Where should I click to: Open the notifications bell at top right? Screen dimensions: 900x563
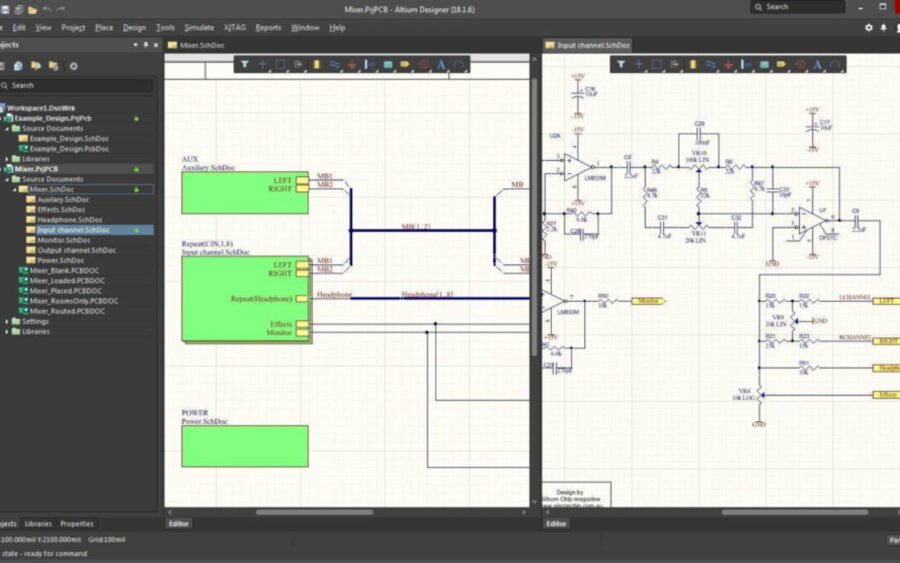[x=883, y=28]
